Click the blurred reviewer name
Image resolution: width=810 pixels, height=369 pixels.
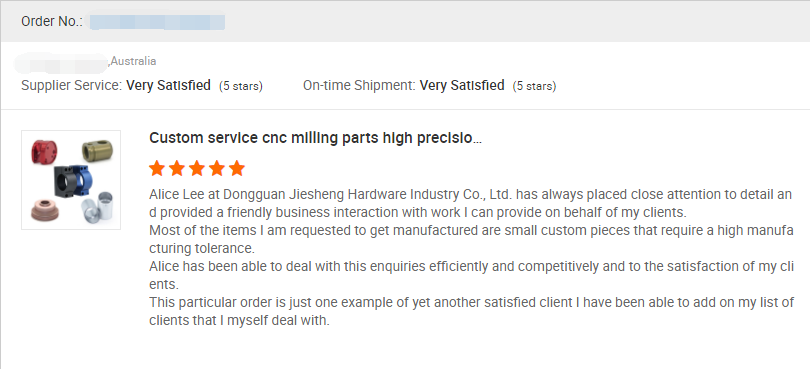point(61,63)
